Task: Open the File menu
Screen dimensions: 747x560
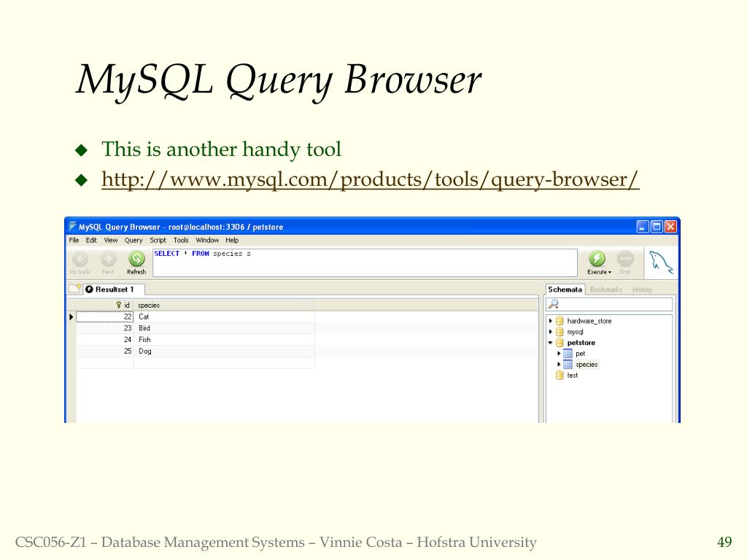Action: 74,241
